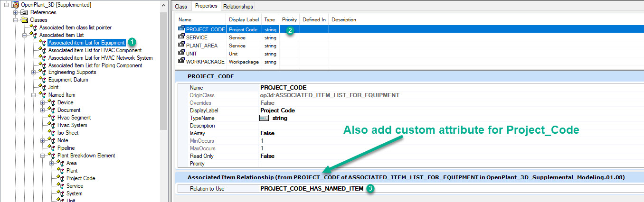This screenshot has width=644, height=202.
Task: Expand the Engineering Supports node
Action: pyautogui.click(x=34, y=72)
